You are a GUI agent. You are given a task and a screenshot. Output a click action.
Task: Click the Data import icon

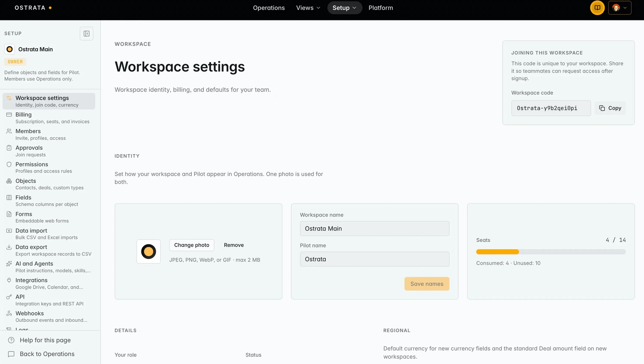(x=9, y=231)
